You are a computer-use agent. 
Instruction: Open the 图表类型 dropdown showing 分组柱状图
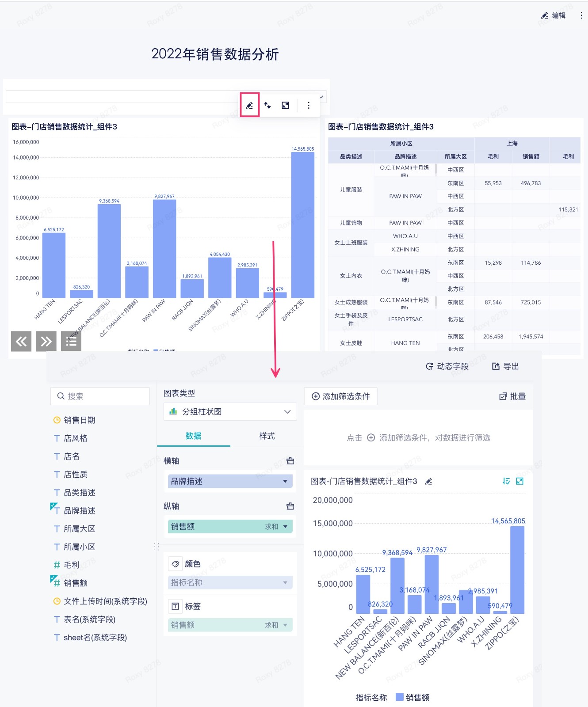click(230, 411)
